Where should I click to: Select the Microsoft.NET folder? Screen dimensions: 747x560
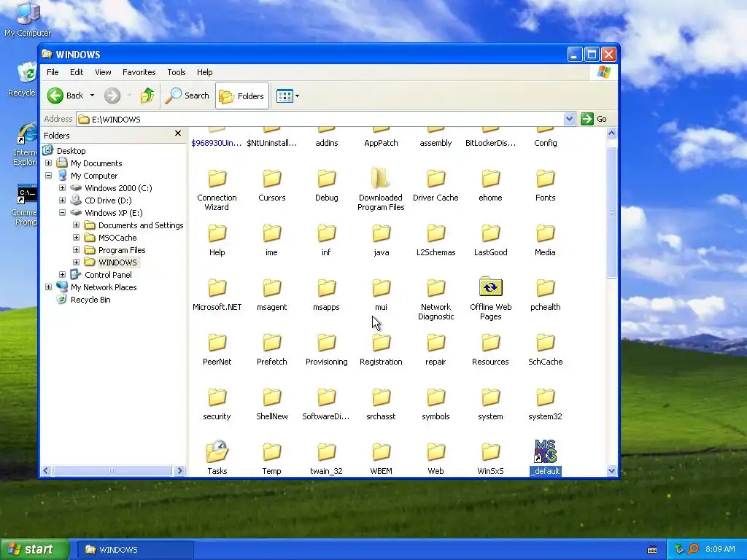(217, 295)
